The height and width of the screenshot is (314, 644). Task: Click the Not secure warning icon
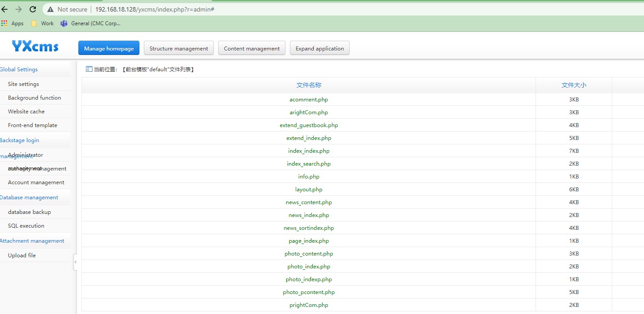pyautogui.click(x=50, y=9)
